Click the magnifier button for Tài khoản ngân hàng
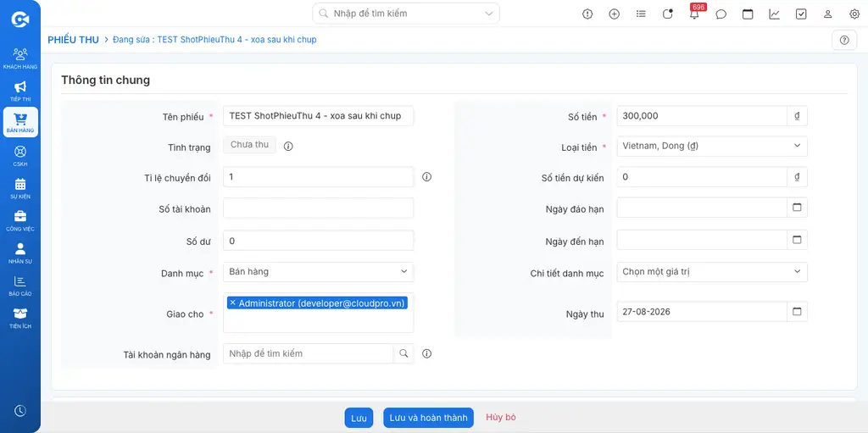The image size is (868, 433). tap(403, 353)
